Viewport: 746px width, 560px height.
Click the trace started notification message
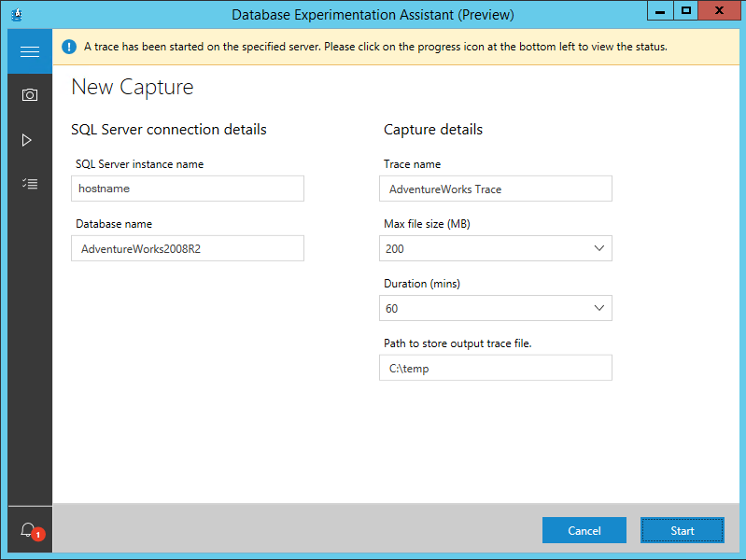pos(375,47)
